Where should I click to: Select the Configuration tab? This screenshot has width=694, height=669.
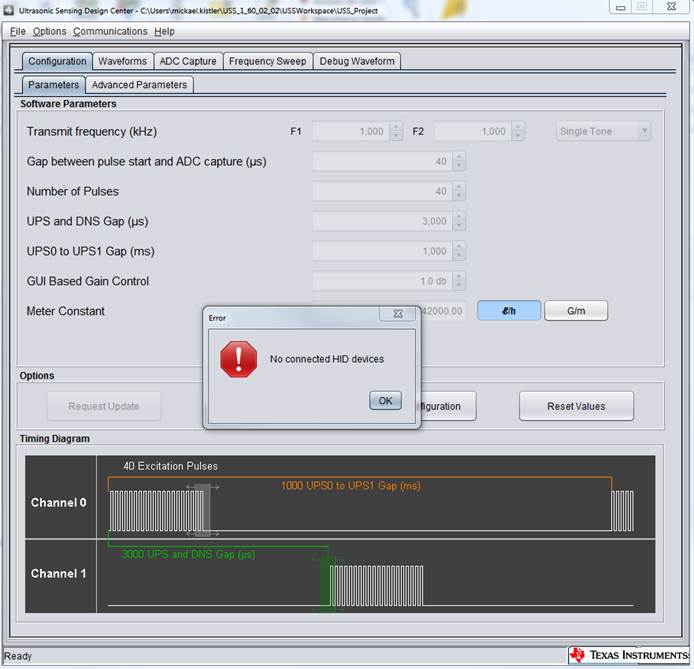pyautogui.click(x=57, y=61)
